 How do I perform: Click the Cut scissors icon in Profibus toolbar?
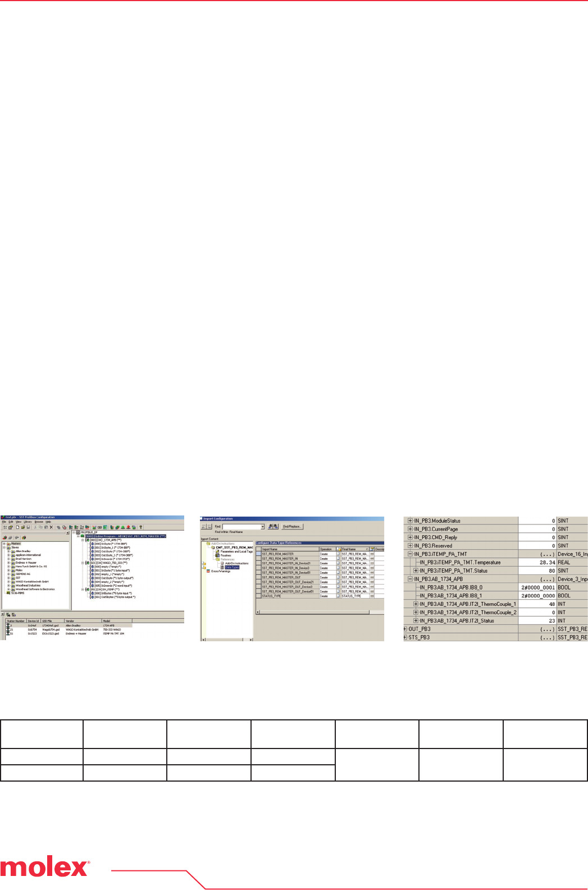click(x=35, y=527)
